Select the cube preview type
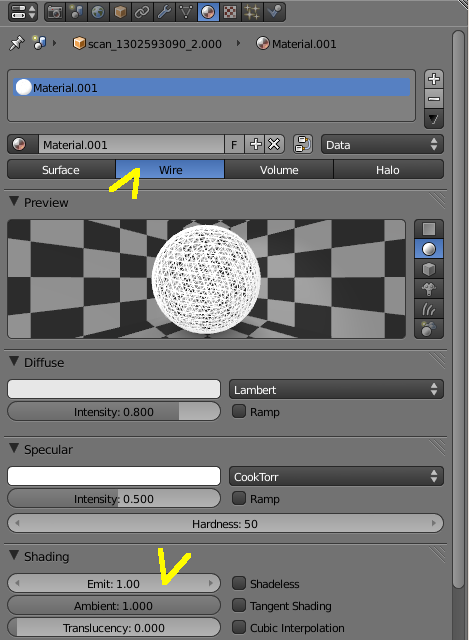The image size is (469, 640). (x=429, y=269)
